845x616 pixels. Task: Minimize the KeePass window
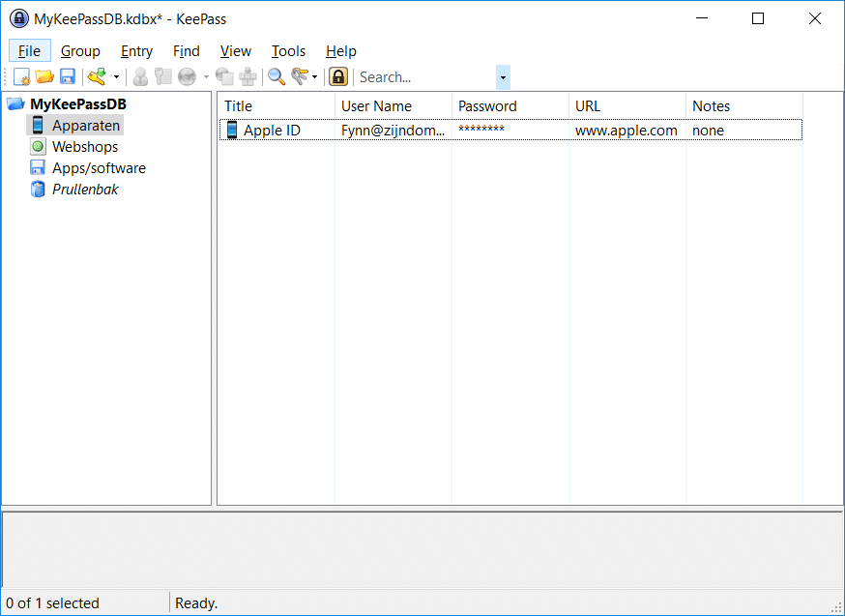click(x=702, y=18)
